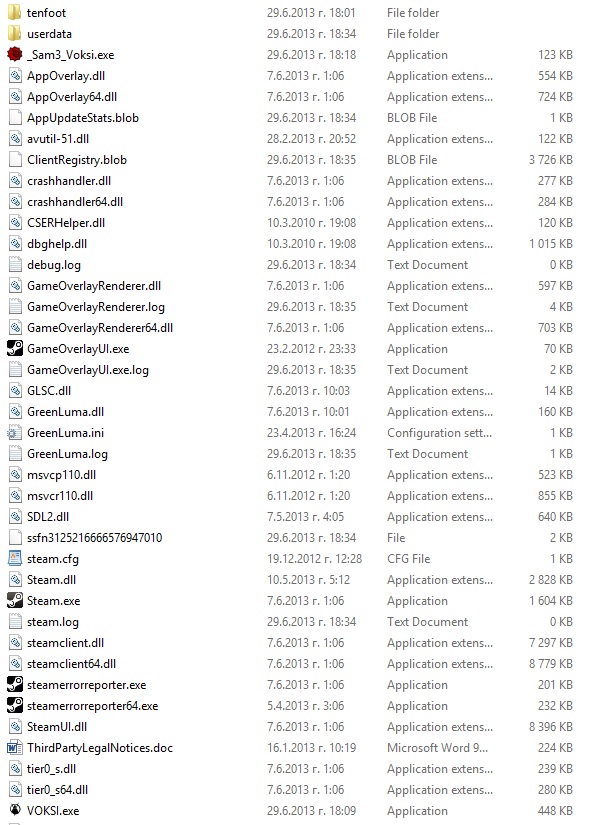Select the steam.cfg file icon
The width and height of the screenshot is (601, 825).
14,559
